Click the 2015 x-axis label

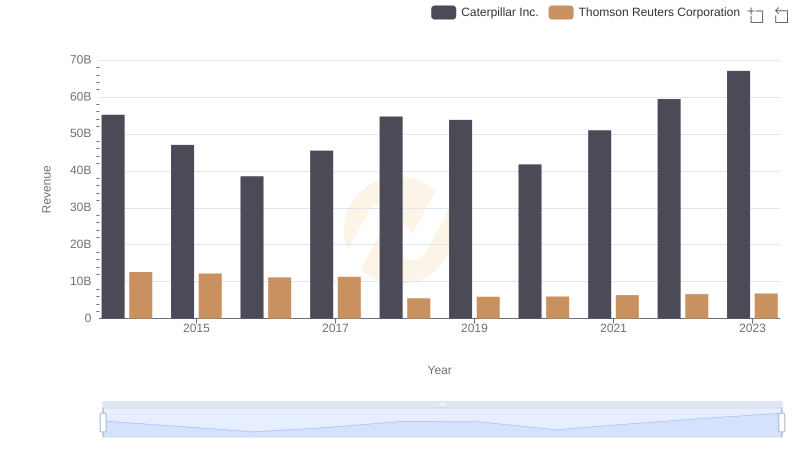pyautogui.click(x=196, y=328)
